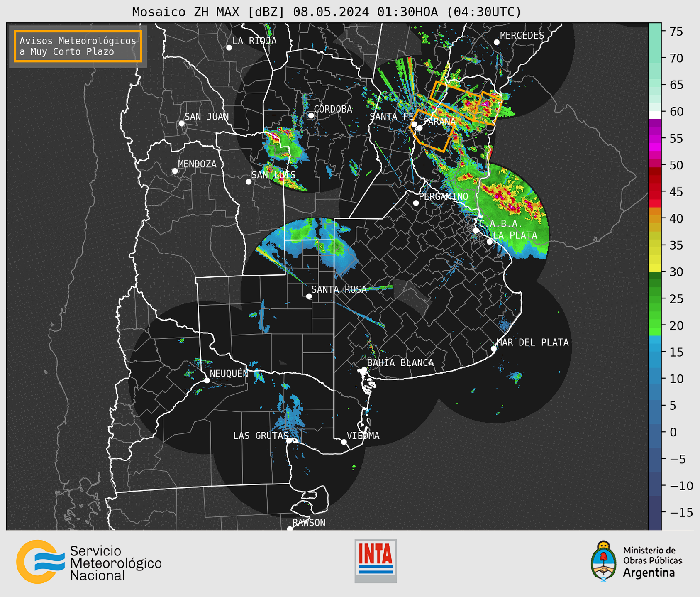Click the BAHÍA BLANCA label text

400,363
